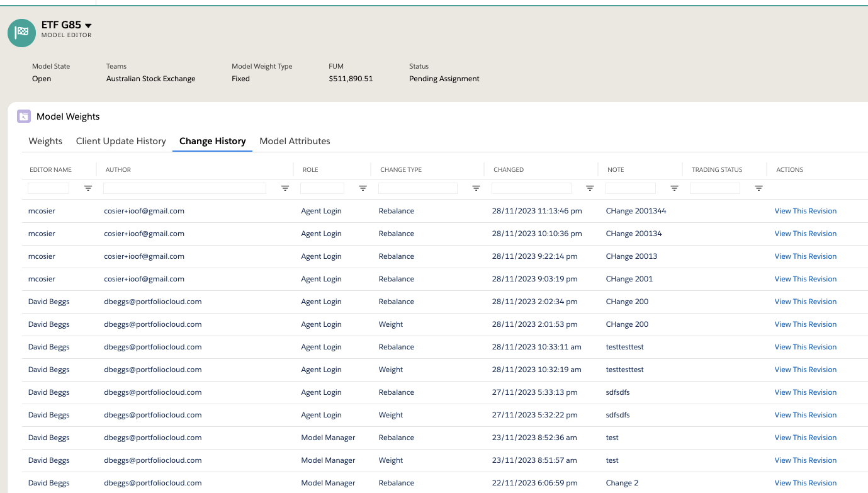Click the Author filter input field
868x493 pixels.
coord(184,188)
